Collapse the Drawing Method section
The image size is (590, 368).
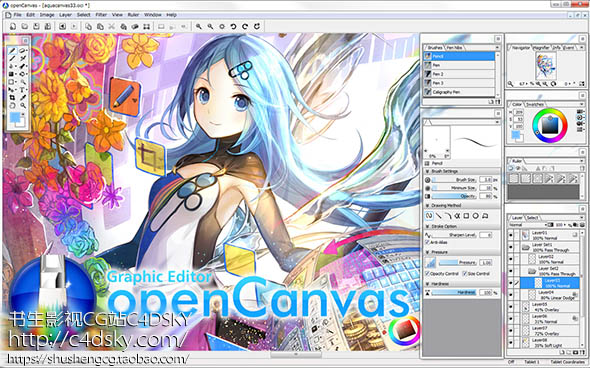coord(428,205)
